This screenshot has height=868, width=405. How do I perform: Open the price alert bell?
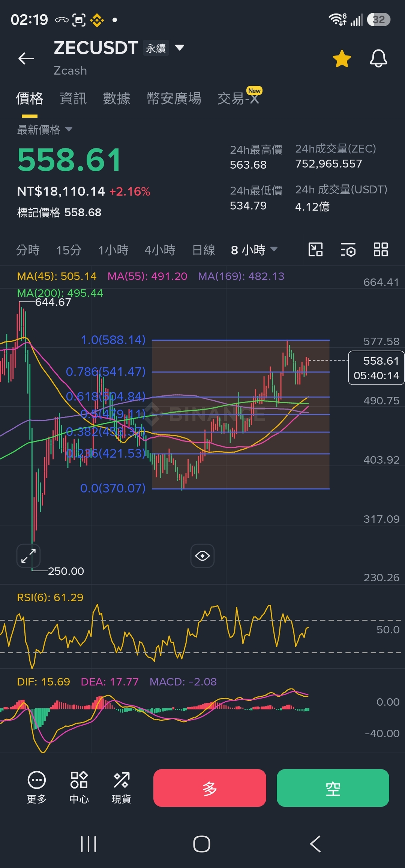coord(378,58)
